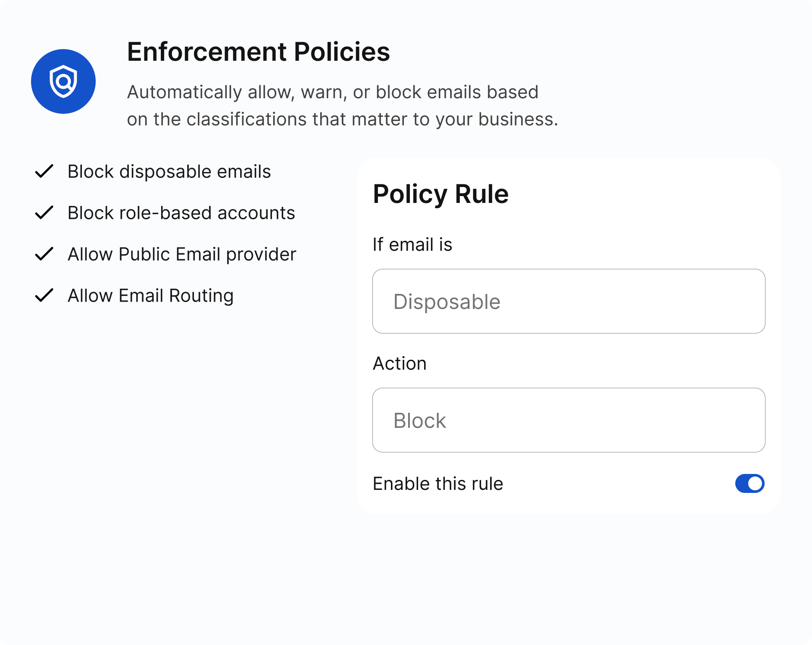Click checkmark beside Block disposable emails
Screen dimensions: 812x645
(44, 171)
